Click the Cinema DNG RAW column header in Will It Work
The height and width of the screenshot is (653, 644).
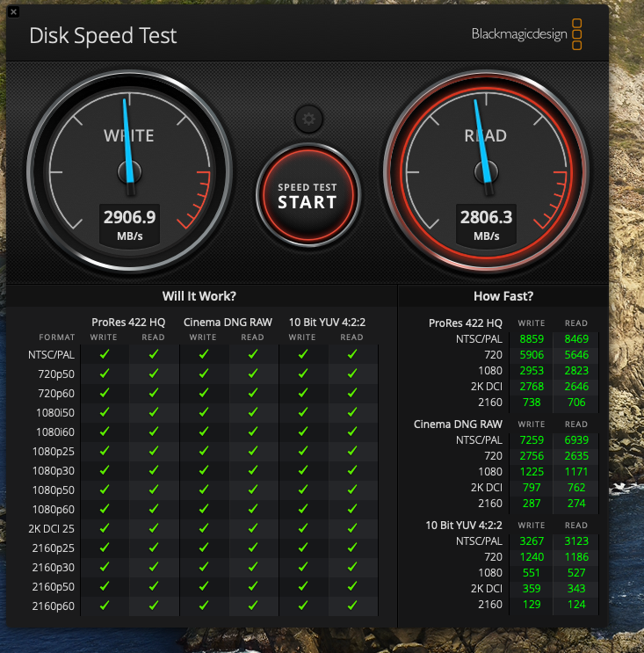[x=228, y=323]
